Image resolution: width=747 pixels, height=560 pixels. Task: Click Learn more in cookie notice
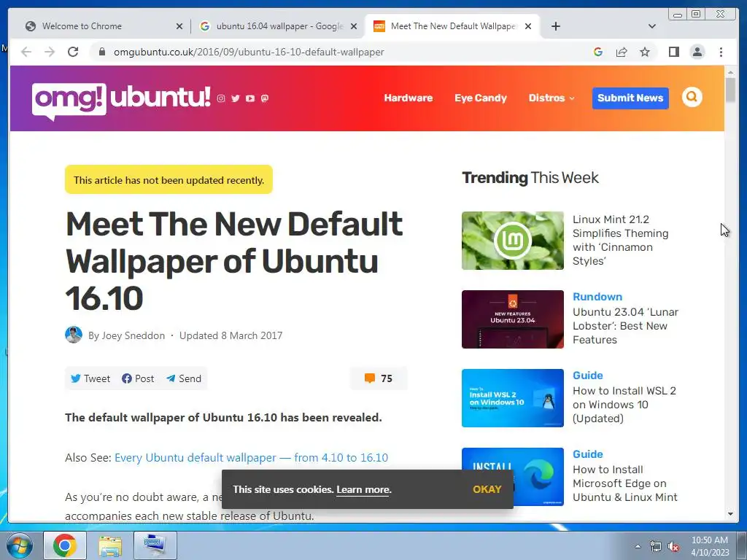pos(363,489)
